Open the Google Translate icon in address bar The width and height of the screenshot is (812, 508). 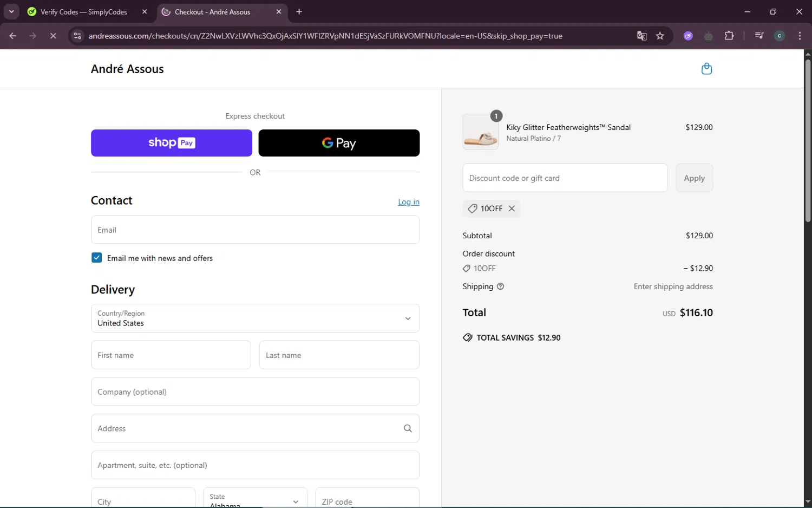pyautogui.click(x=641, y=36)
